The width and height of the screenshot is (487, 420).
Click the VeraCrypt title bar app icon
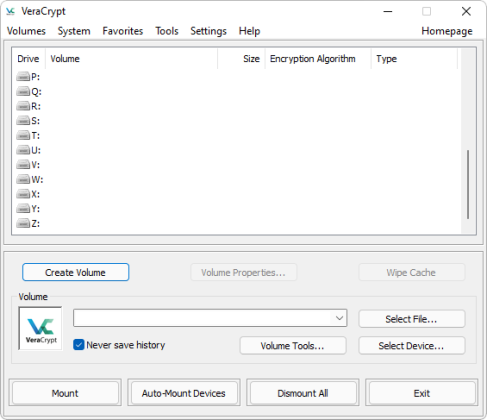[x=11, y=12]
